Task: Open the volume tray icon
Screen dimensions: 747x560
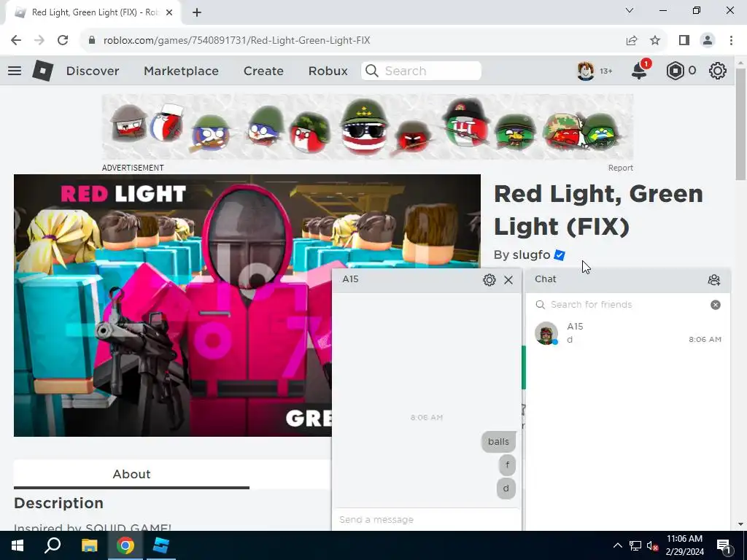Action: 652,545
